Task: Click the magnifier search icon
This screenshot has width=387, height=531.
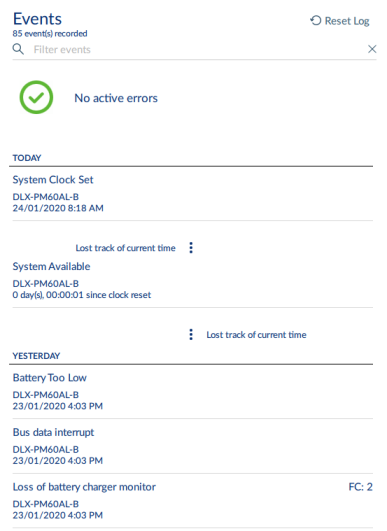Action: (18, 49)
